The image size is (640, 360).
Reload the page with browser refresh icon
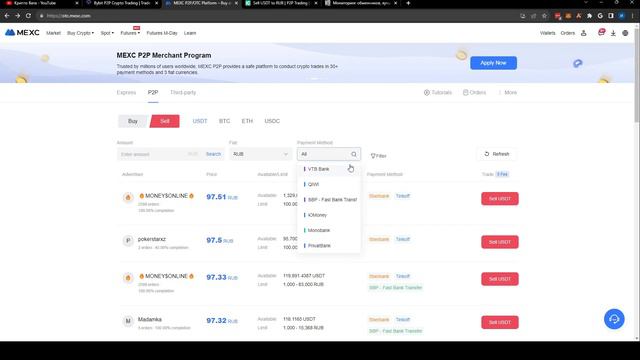[x=28, y=16]
